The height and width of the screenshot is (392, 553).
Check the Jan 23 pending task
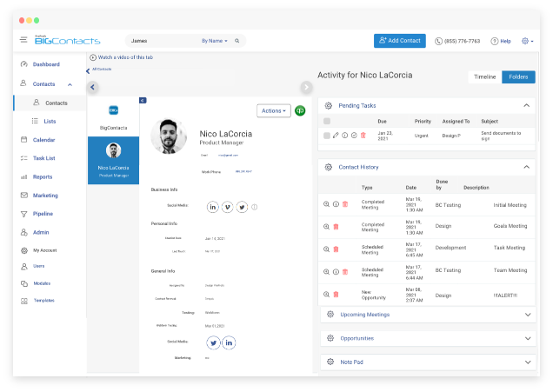click(327, 136)
